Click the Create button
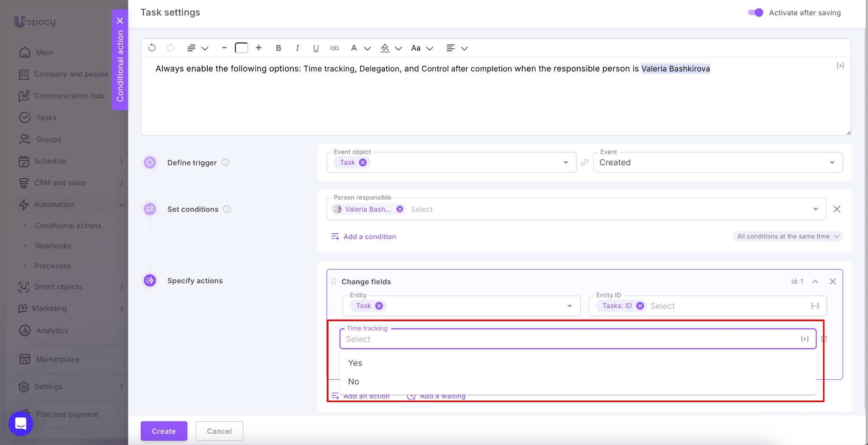The image size is (868, 445). 164,431
